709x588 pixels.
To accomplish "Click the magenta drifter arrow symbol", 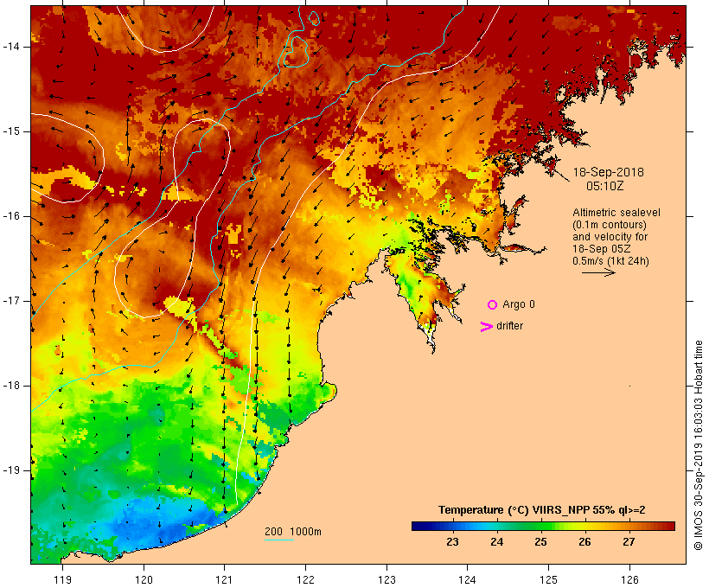I will pyautogui.click(x=486, y=327).
